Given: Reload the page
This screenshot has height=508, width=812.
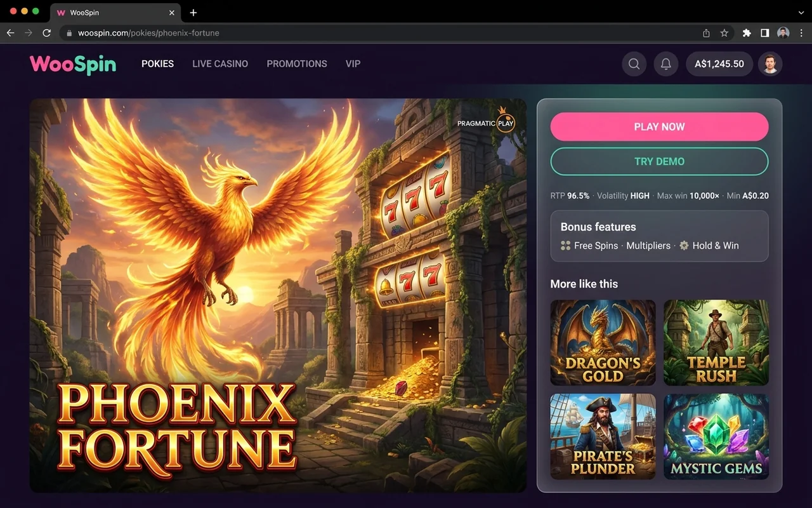Looking at the screenshot, I should [x=46, y=33].
